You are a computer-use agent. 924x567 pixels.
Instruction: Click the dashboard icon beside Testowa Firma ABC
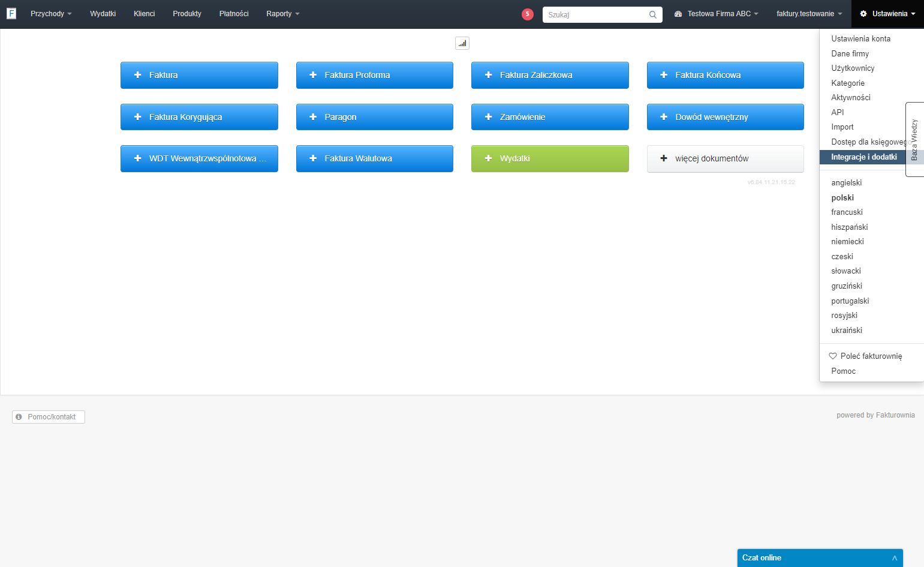(x=678, y=14)
